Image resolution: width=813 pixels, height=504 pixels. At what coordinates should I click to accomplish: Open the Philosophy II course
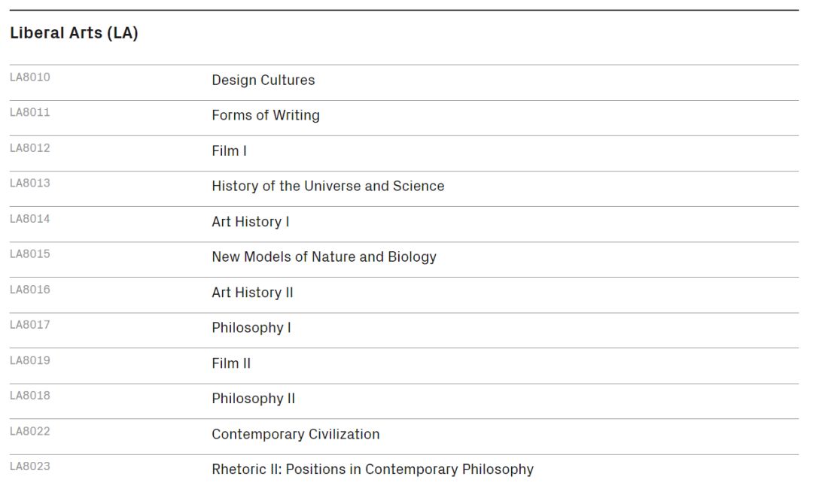(x=253, y=399)
